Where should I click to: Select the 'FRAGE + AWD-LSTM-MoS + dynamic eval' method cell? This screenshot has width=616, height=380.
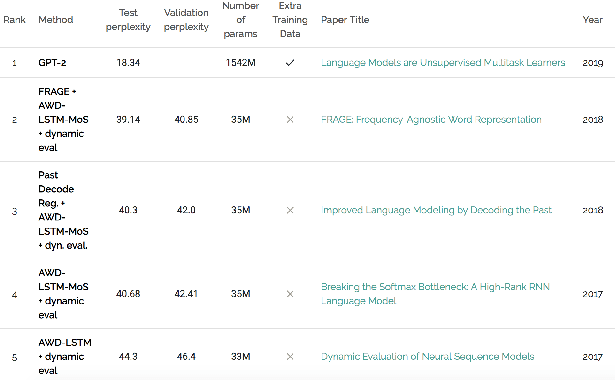63,119
